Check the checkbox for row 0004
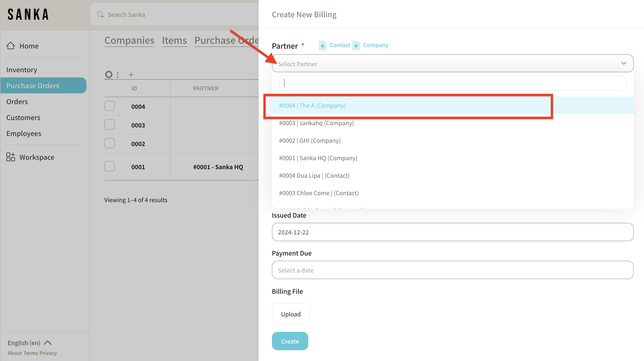Viewport: 644px width, 361px height. coord(110,106)
